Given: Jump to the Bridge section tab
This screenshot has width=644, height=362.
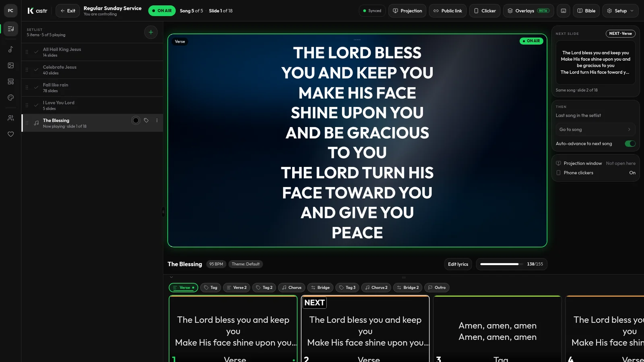Looking at the screenshot, I should click(320, 288).
